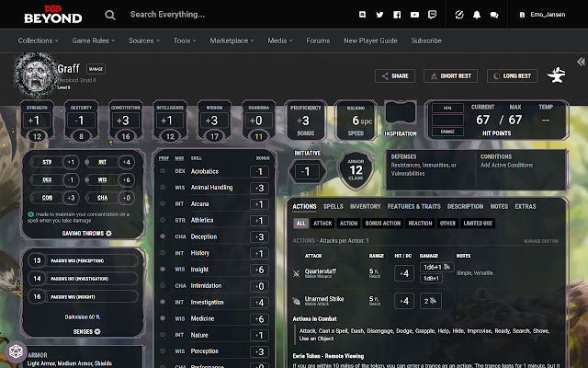Click the dice roller d20 icon
The width and height of the screenshot is (588, 368).
(16, 351)
